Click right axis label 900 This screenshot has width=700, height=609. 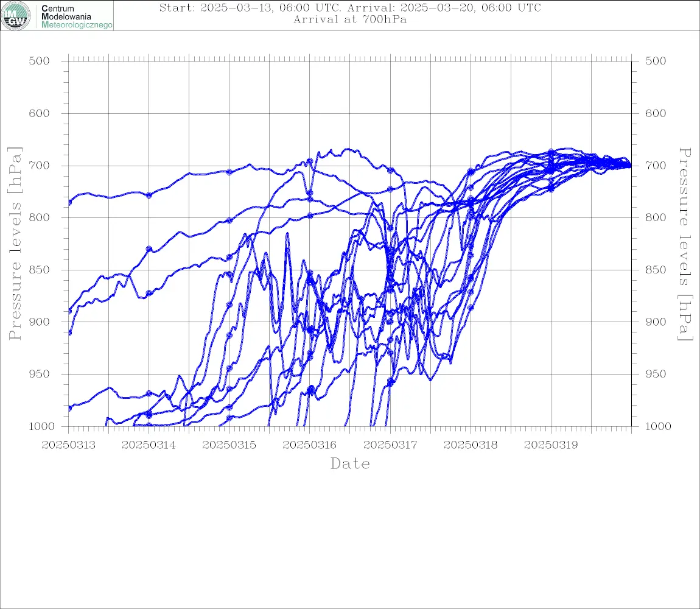click(656, 322)
